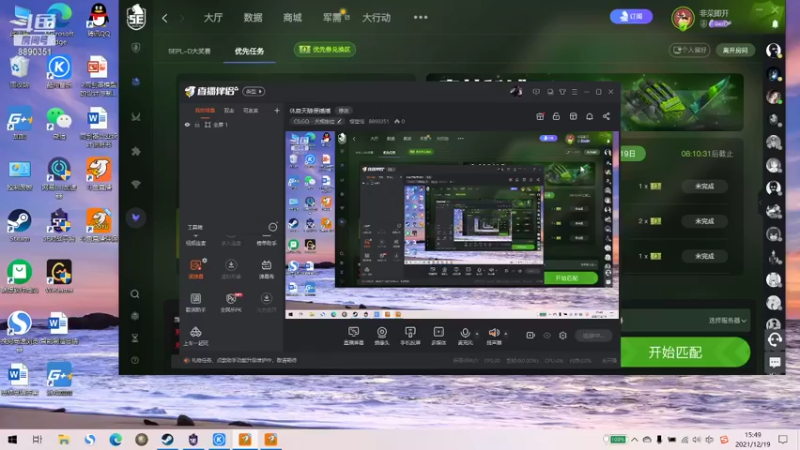Viewport: 800px width, 450px height.
Task: Click the 离开房间 button
Action: pyautogui.click(x=735, y=50)
